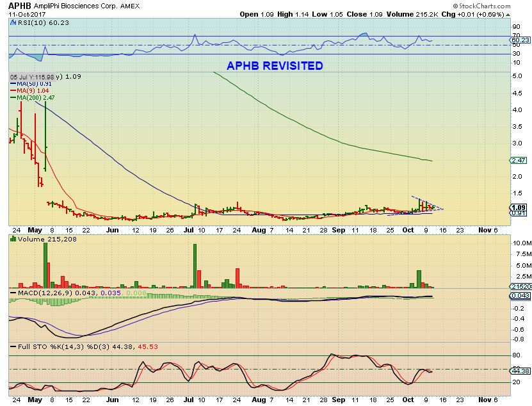This screenshot has width=532, height=406.
Task: Click the Jun label on the price chart date axis
Action: [x=112, y=230]
